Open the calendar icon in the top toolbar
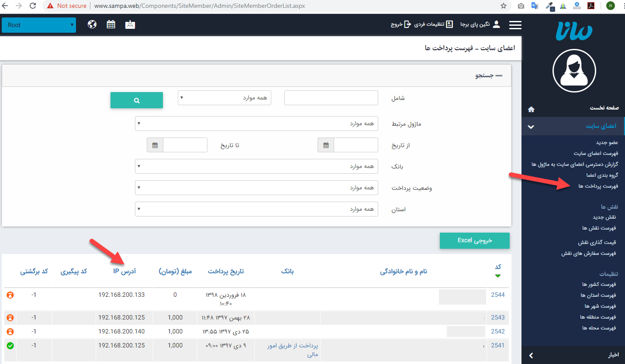Viewport: 625px width, 364px height. click(111, 24)
